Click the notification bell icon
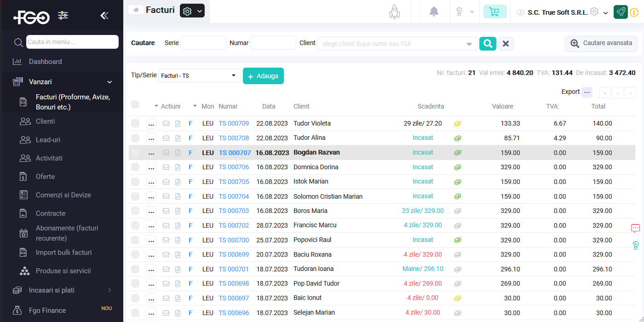Screen dimensions: 644x322 tap(434, 12)
